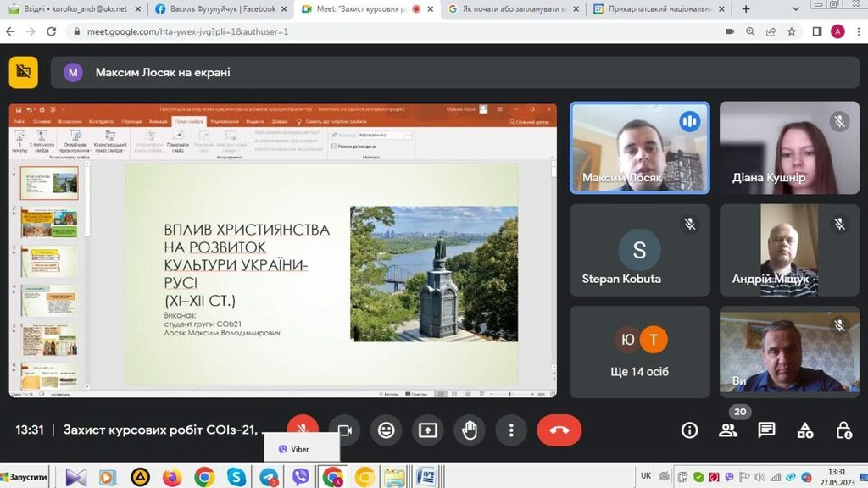Screen dimensions: 868x488
Task: Click the Present now screen share icon
Action: tap(428, 430)
